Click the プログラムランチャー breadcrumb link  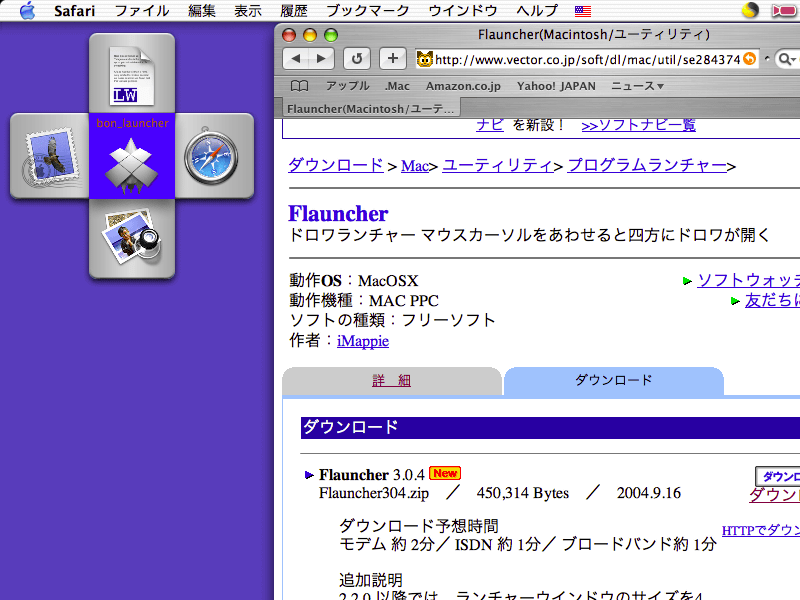(x=647, y=165)
